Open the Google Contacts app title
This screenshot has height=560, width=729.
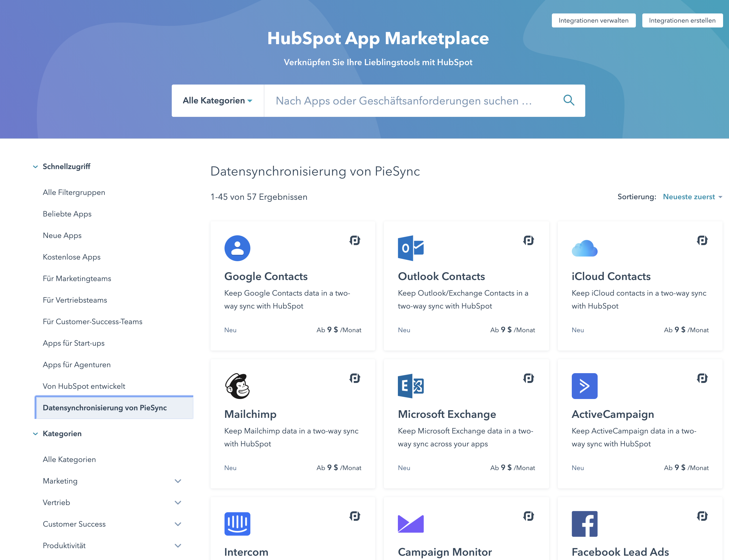pos(266,276)
